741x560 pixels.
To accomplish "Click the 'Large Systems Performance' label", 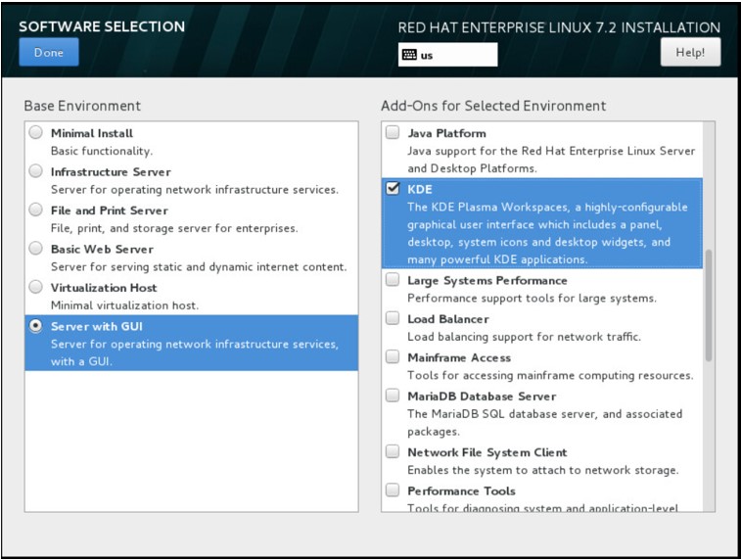I will pyautogui.click(x=487, y=281).
